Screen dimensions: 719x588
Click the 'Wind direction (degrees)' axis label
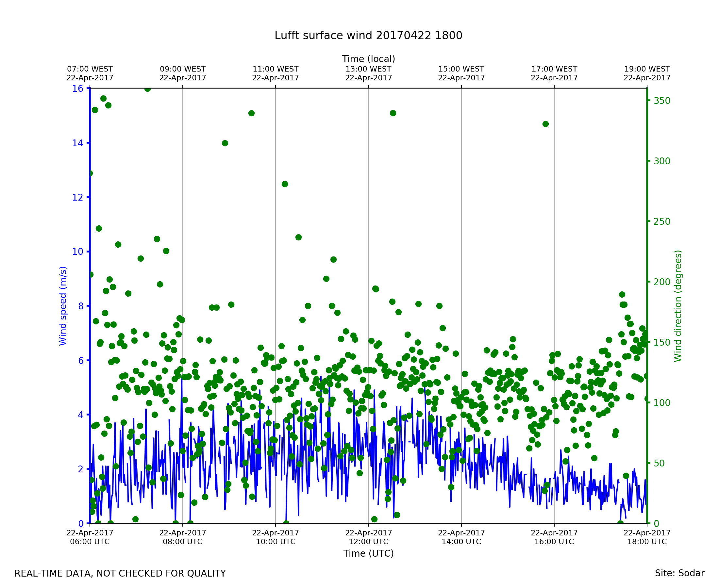pyautogui.click(x=678, y=306)
